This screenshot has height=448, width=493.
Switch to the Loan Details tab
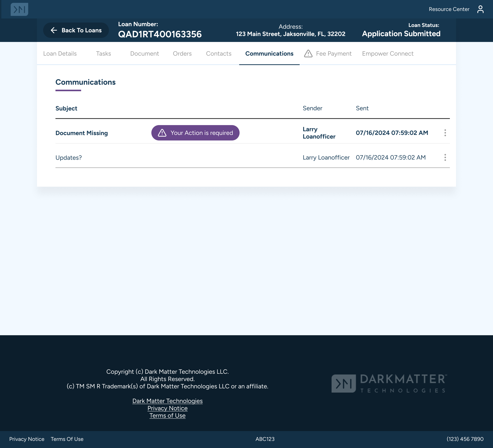click(x=60, y=53)
